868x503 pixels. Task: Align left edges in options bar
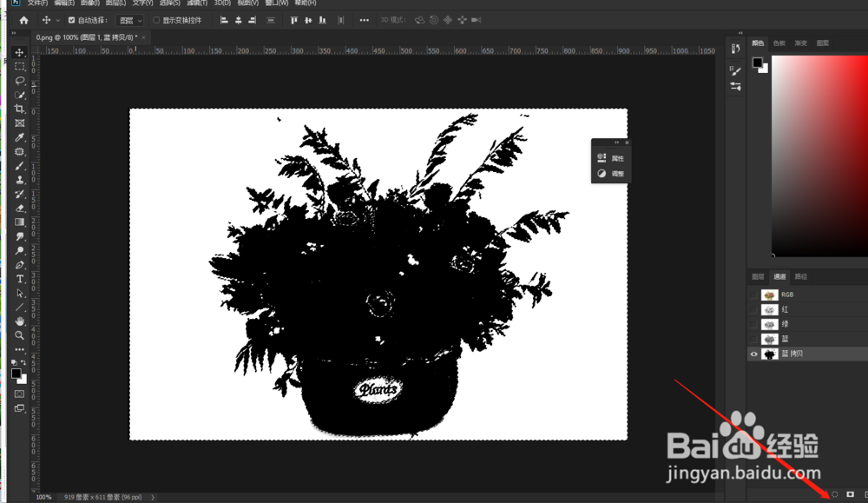(x=224, y=21)
